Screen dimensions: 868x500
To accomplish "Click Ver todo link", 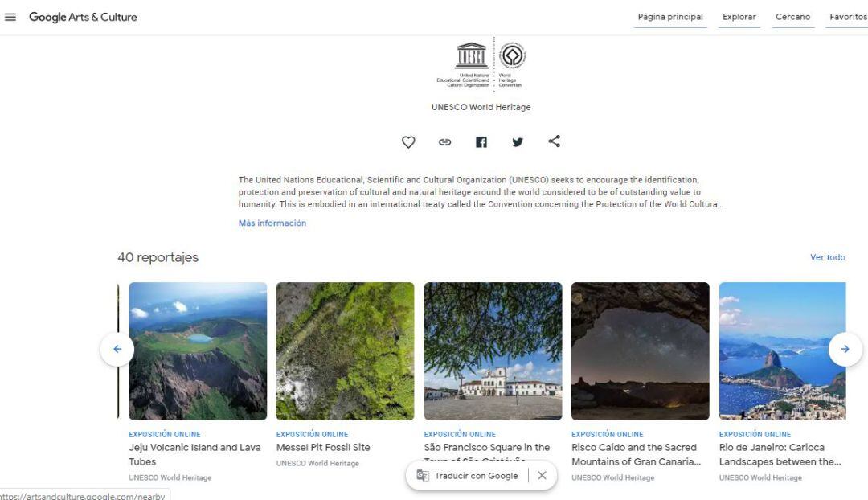I will click(827, 257).
